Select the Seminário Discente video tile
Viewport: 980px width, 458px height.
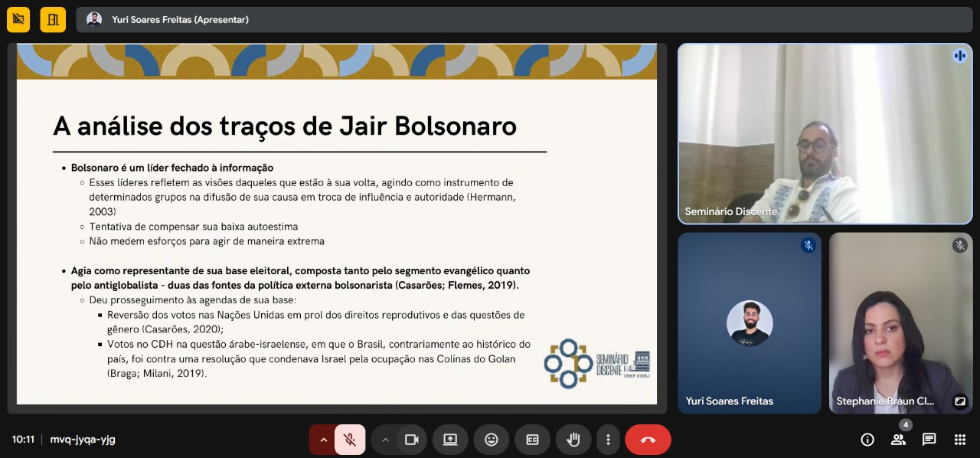[824, 134]
